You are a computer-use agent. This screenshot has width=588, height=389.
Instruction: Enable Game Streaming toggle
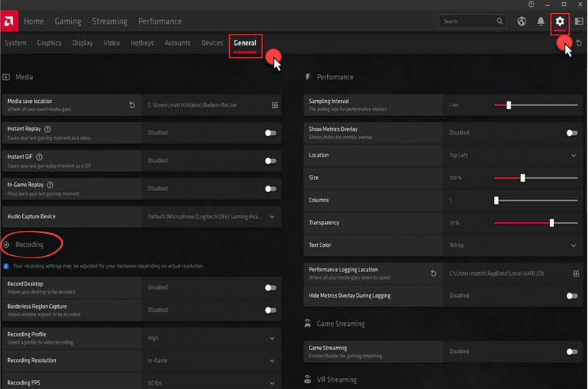(x=572, y=351)
